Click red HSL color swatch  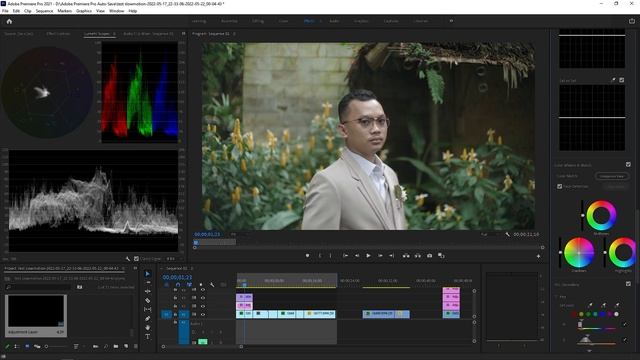(574, 314)
